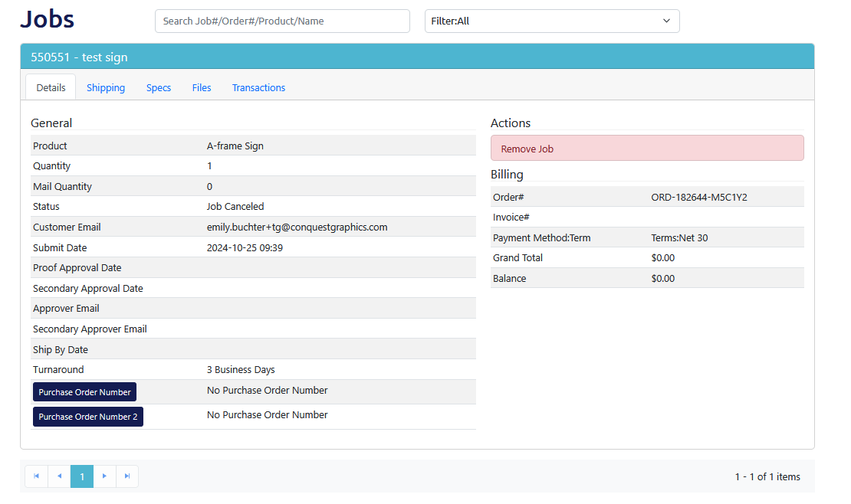Switch to the Shipping tab
851x504 pixels.
click(106, 88)
